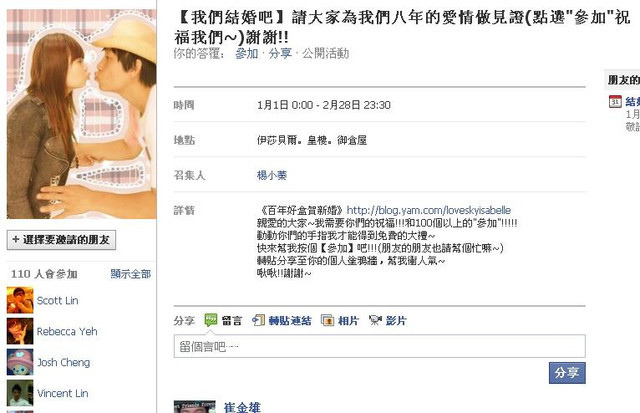This screenshot has height=413, width=640.
Task: Open Scott Lin's name link
Action: [x=58, y=301]
